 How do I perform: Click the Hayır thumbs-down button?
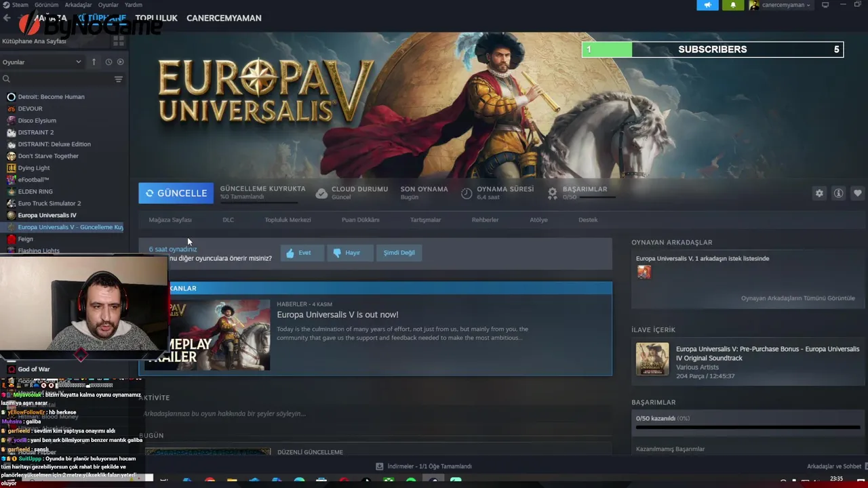point(349,253)
